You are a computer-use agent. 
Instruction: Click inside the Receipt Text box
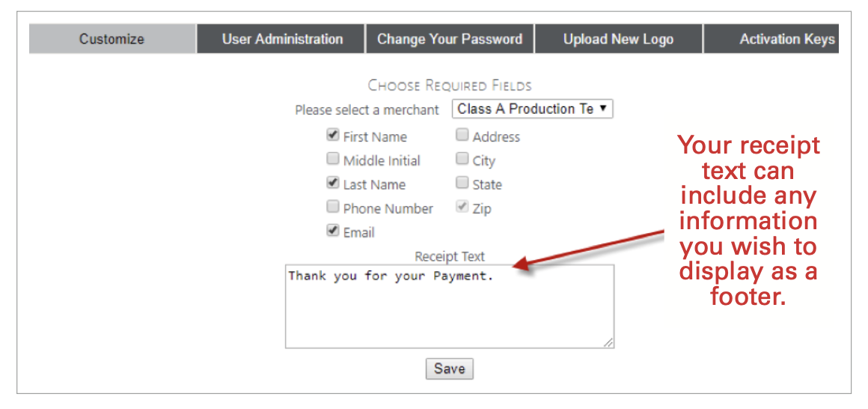click(x=449, y=307)
